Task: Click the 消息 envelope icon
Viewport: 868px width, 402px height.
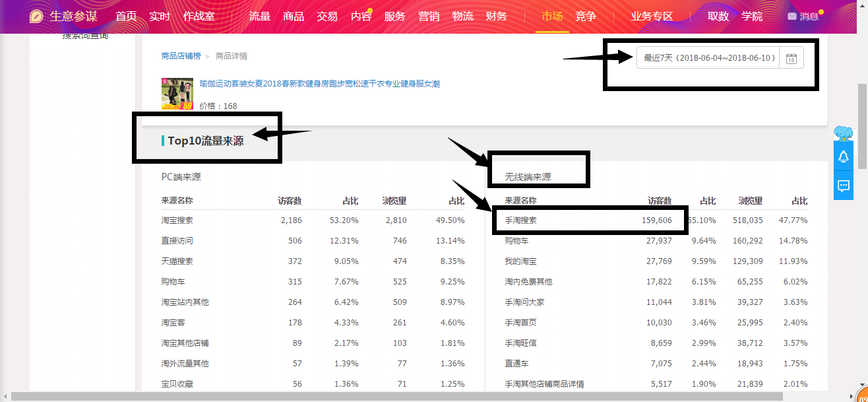Action: (791, 17)
